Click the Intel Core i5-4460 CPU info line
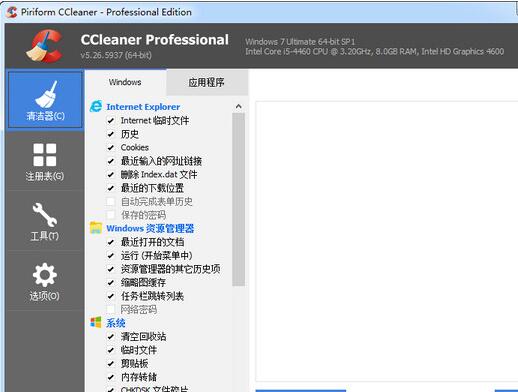 [x=374, y=52]
